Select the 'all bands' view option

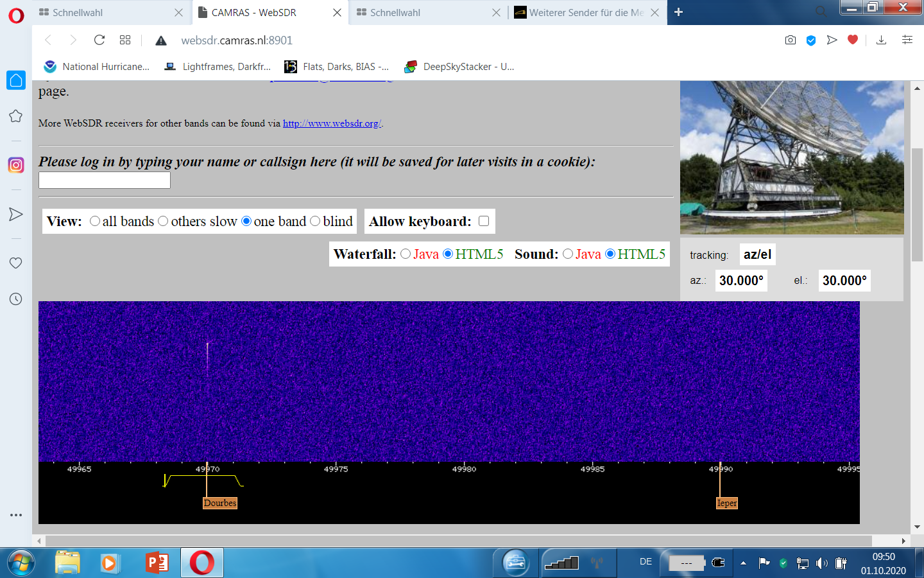(x=95, y=221)
